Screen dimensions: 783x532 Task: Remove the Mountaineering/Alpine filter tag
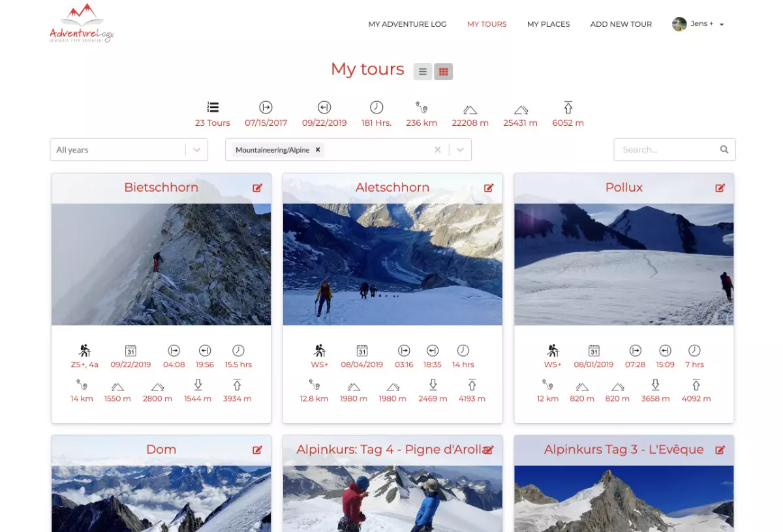[318, 149]
